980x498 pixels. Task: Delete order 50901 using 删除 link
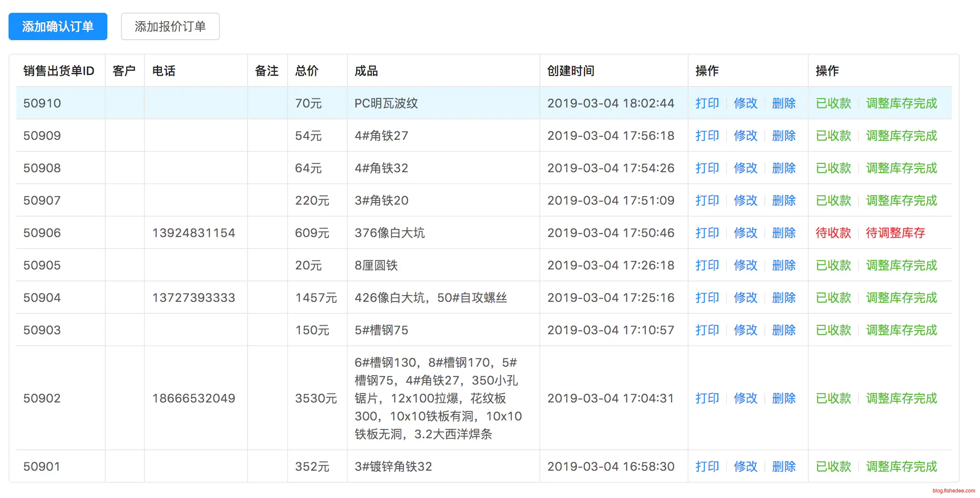pyautogui.click(x=784, y=466)
